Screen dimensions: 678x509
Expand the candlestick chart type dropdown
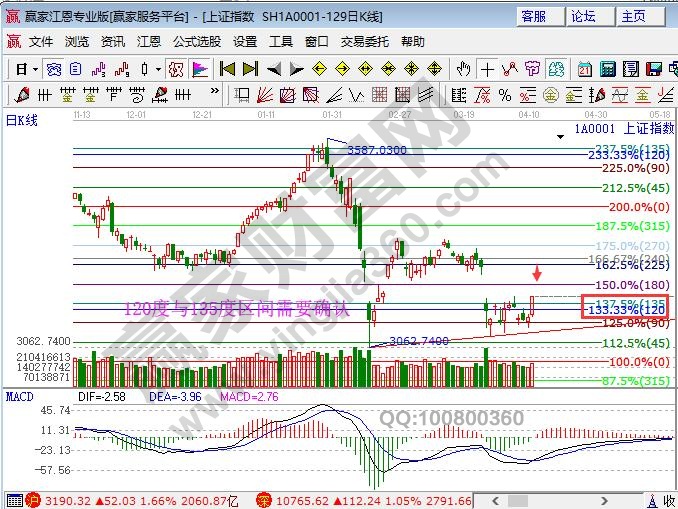pyautogui.click(x=158, y=69)
